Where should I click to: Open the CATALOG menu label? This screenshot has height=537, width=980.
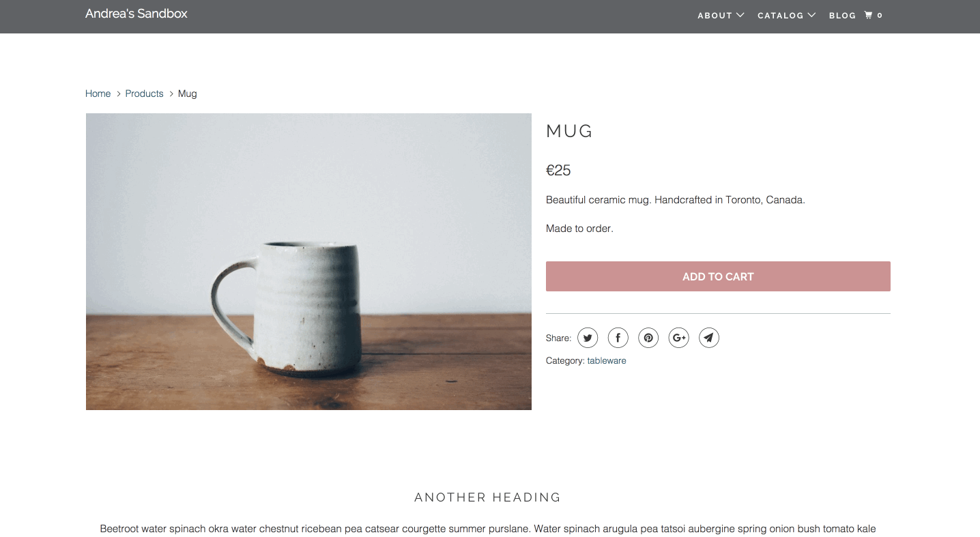tap(780, 15)
